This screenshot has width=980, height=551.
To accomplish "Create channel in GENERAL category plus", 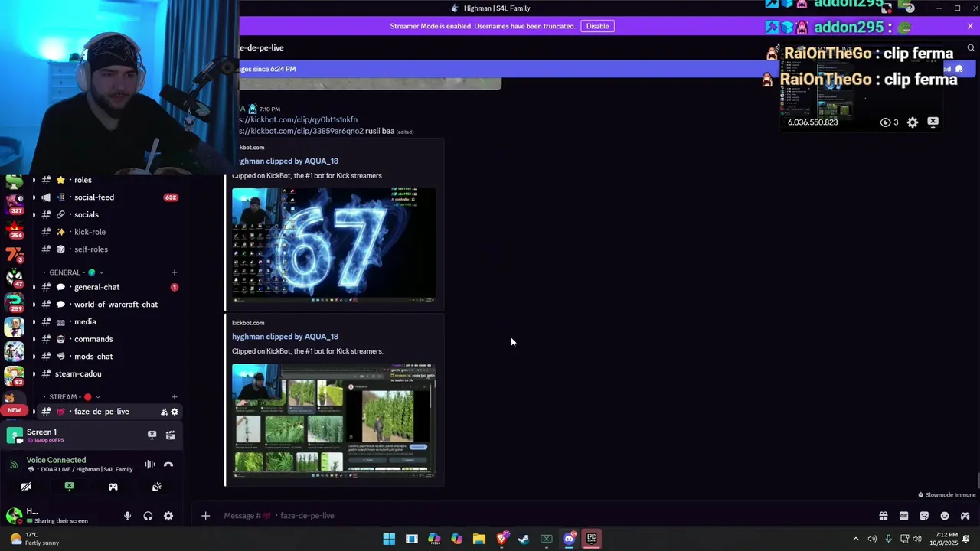I will click(175, 272).
